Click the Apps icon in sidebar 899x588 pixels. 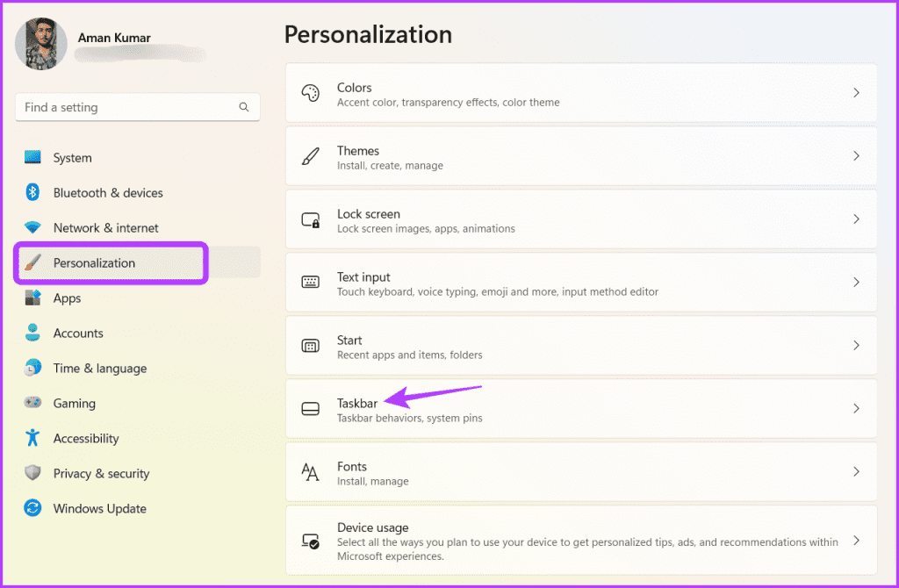(32, 298)
